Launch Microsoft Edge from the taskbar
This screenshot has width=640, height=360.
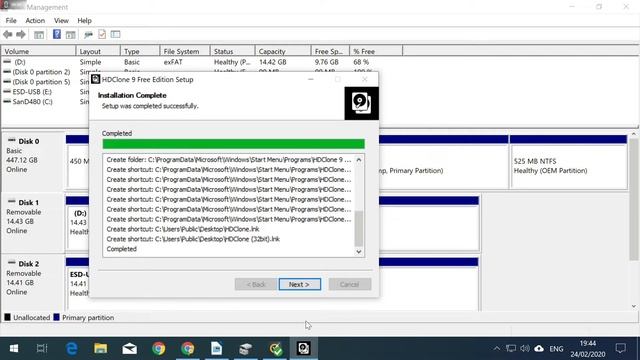(72, 349)
